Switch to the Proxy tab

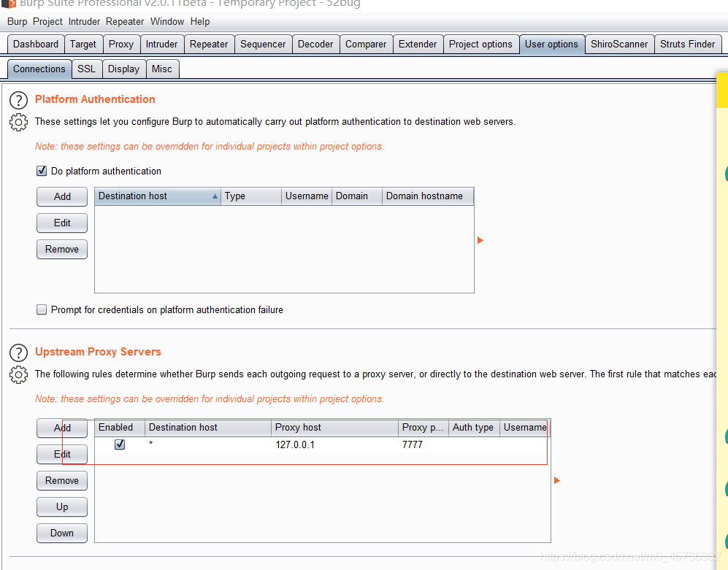click(121, 44)
